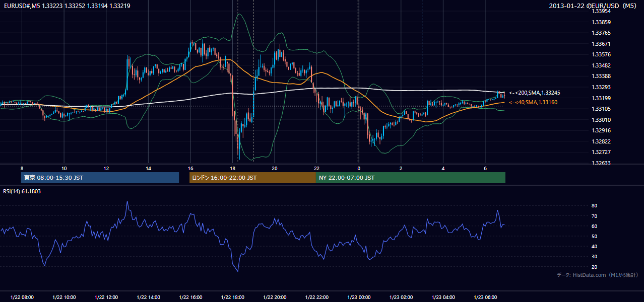Click price level 1.32916 on the axis

pyautogui.click(x=601, y=130)
